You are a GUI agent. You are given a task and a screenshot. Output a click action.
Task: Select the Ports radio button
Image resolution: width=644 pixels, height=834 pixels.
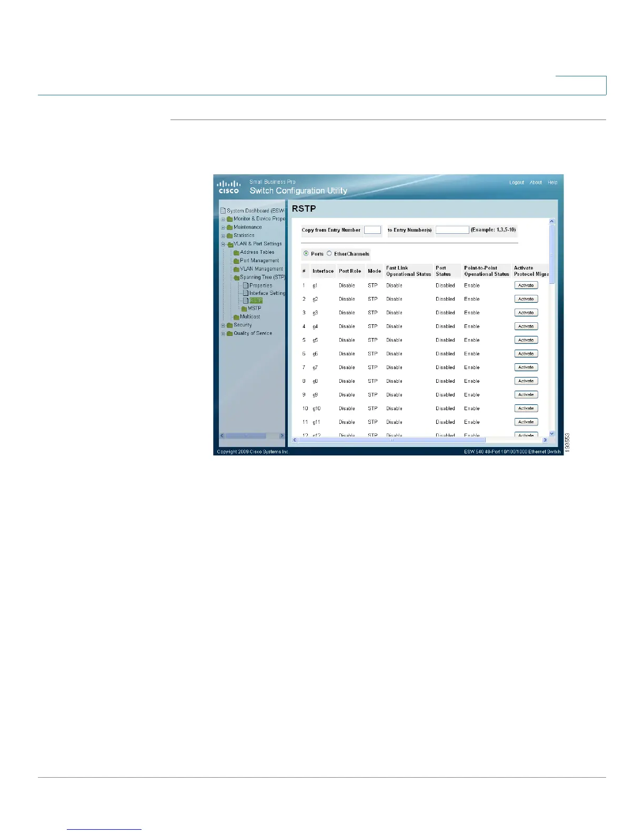[x=306, y=254]
